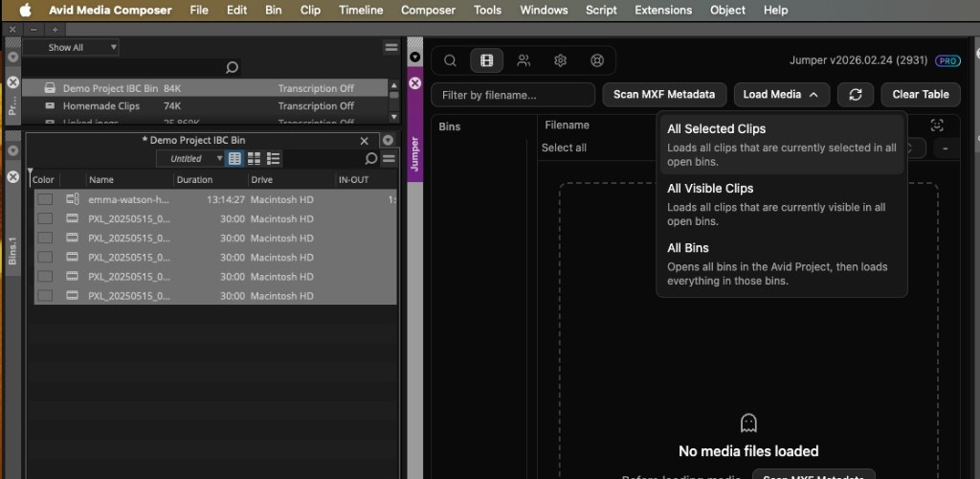Screen dimensions: 980x479
Task: Open the Bin menu
Action: pyautogui.click(x=273, y=10)
